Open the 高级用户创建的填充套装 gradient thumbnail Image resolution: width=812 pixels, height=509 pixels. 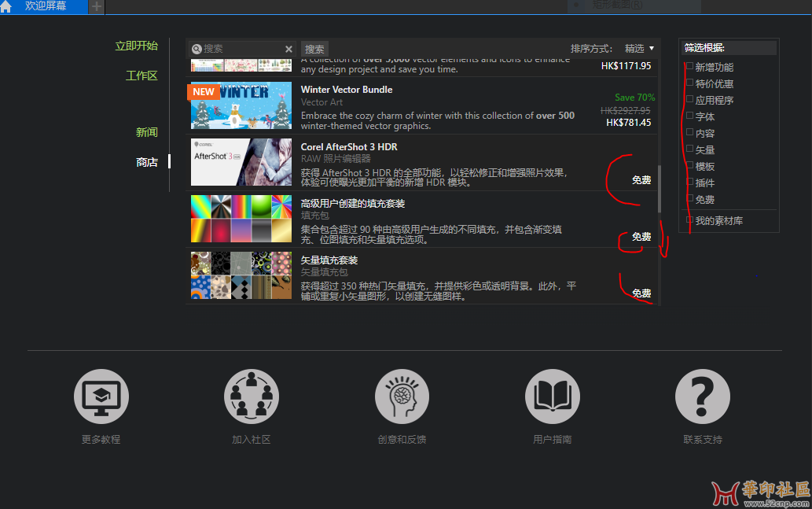click(241, 218)
